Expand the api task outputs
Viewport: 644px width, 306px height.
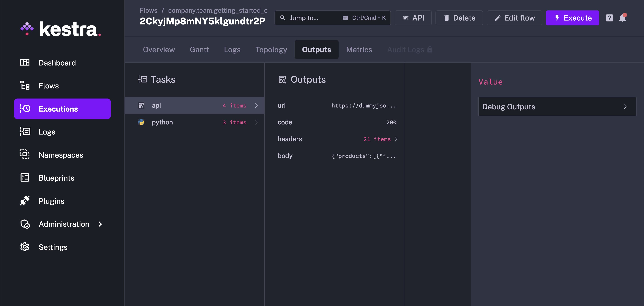tap(257, 105)
